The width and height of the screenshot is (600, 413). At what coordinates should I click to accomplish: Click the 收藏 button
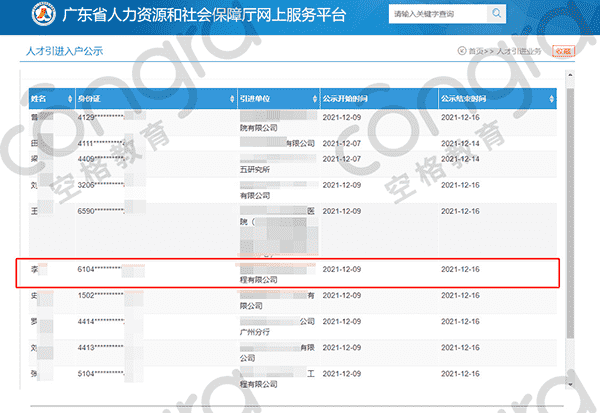pyautogui.click(x=563, y=51)
